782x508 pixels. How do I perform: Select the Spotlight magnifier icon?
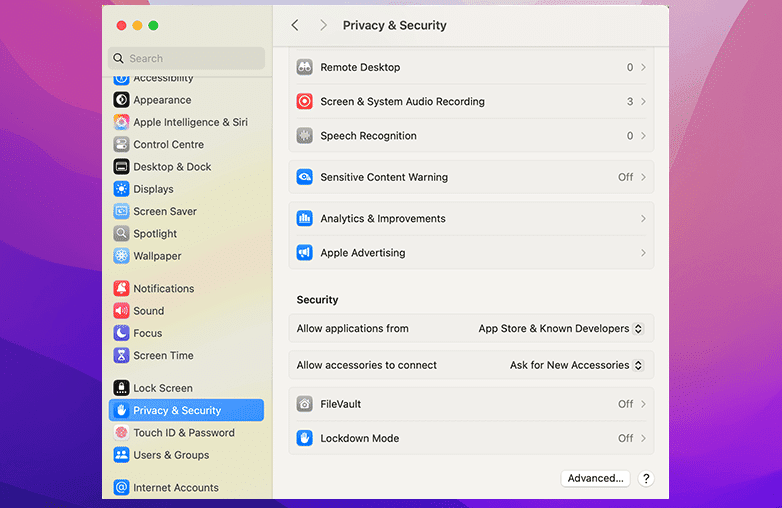[x=121, y=233]
